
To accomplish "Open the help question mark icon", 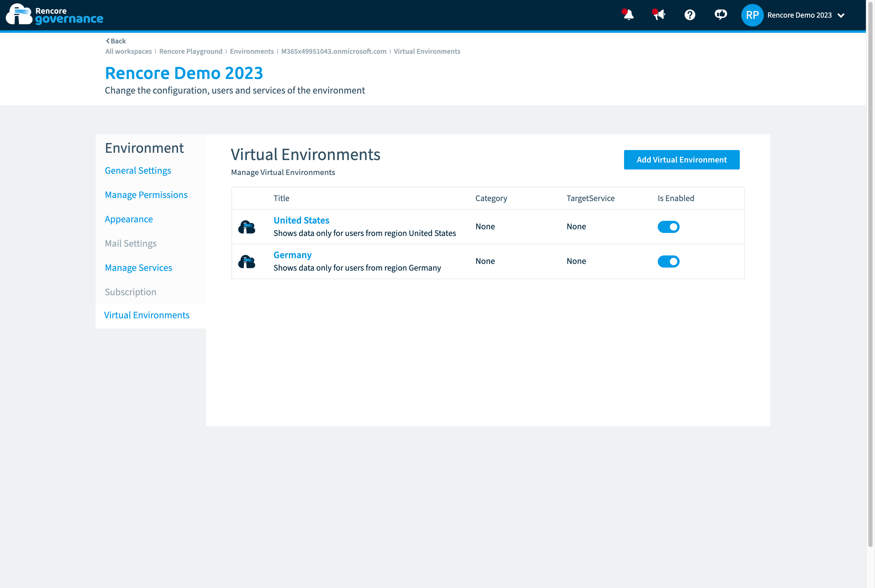I will pyautogui.click(x=690, y=15).
